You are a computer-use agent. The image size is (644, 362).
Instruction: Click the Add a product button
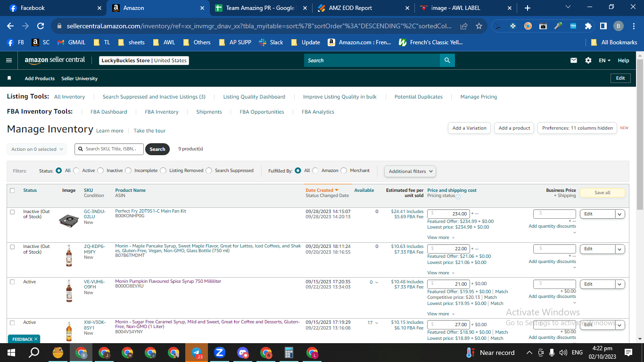(x=514, y=128)
